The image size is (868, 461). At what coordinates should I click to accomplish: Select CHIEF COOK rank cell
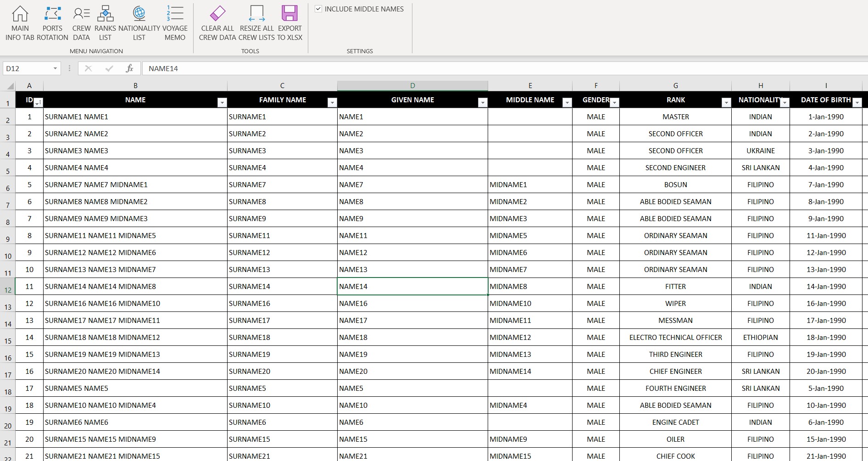675,455
